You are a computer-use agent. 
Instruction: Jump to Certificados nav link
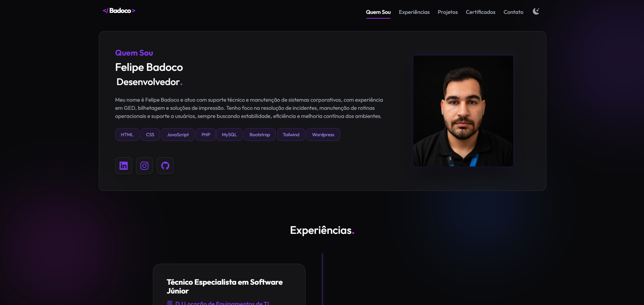point(481,12)
